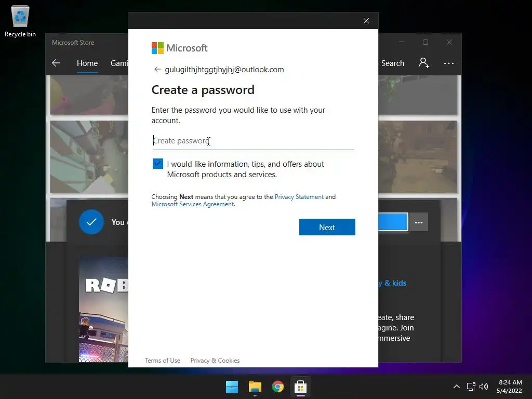Go back in the Microsoft Store window

pos(56,63)
